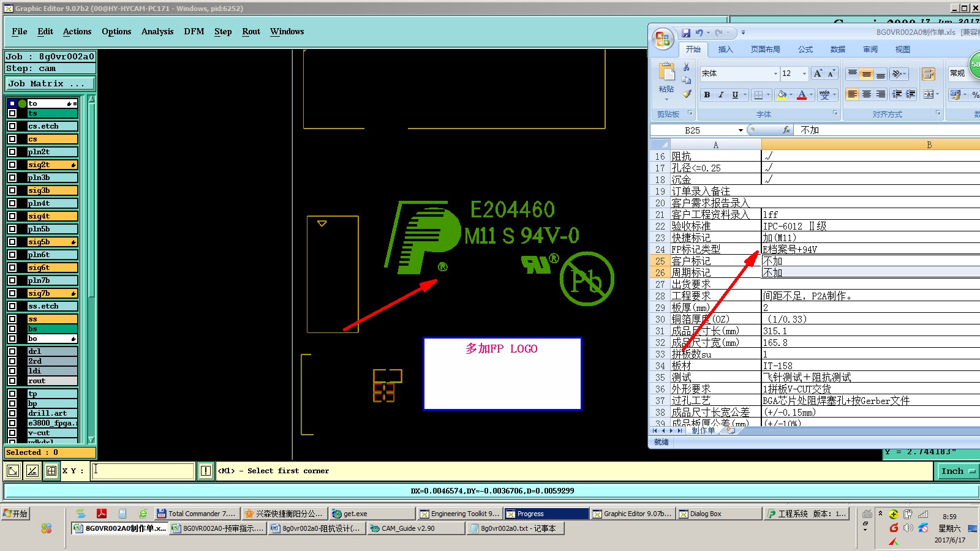Open font color dropdown arrow in Excel
The width and height of the screenshot is (980, 551).
click(811, 95)
